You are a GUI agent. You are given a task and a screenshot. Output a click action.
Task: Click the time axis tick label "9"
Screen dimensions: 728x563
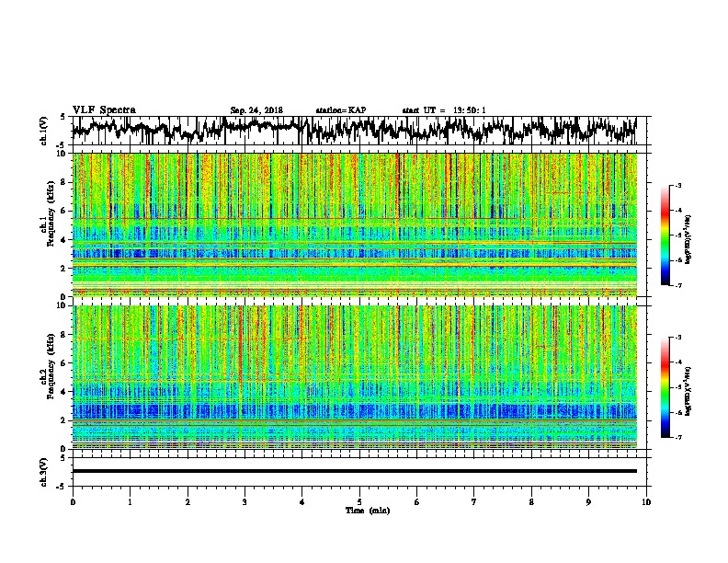click(588, 502)
